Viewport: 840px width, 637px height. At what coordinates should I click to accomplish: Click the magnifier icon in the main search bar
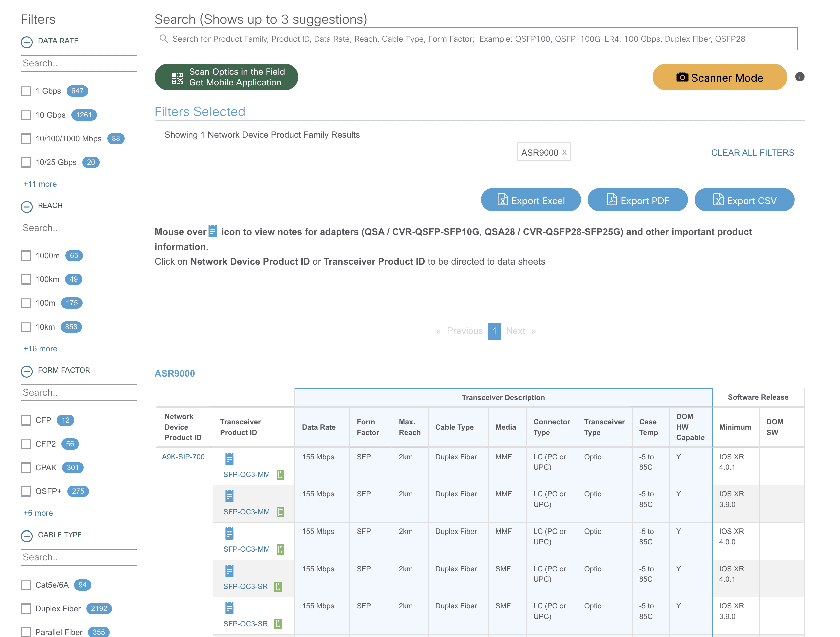[x=164, y=39]
